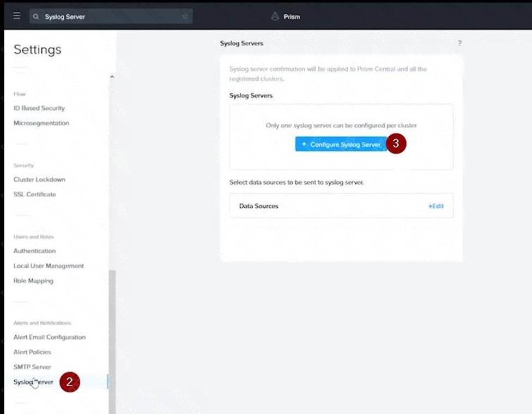Open the hamburger main menu
The width and height of the screenshot is (532, 414).
click(x=17, y=16)
